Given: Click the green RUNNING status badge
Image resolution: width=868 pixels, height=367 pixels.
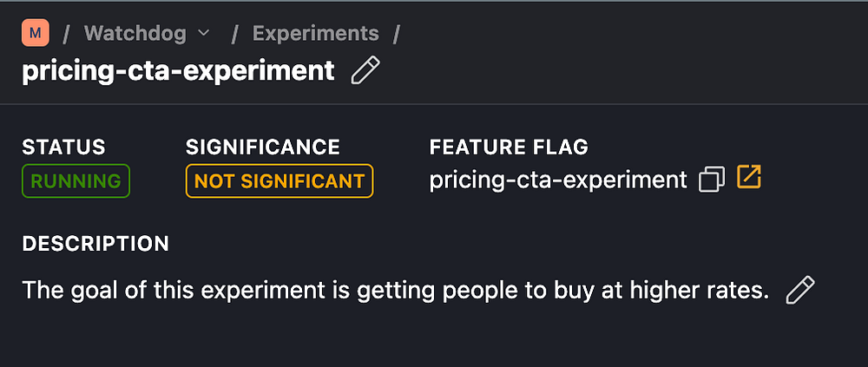Looking at the screenshot, I should tap(76, 181).
